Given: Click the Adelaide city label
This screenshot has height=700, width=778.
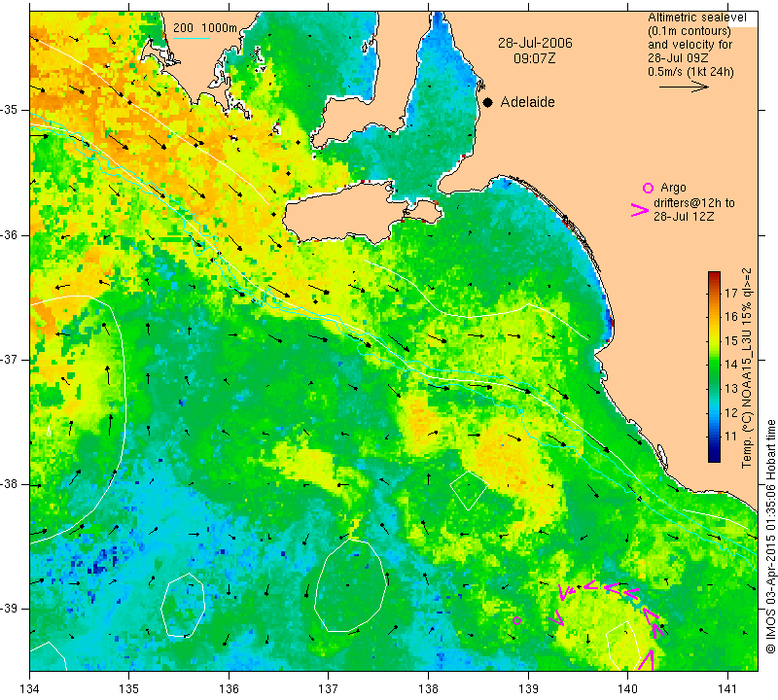Looking at the screenshot, I should (x=527, y=102).
